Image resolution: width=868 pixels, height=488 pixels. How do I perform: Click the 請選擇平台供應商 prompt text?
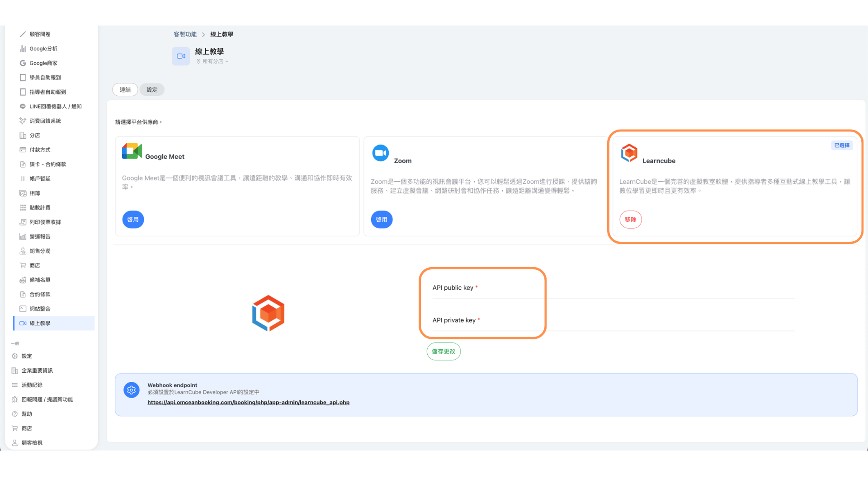point(138,122)
